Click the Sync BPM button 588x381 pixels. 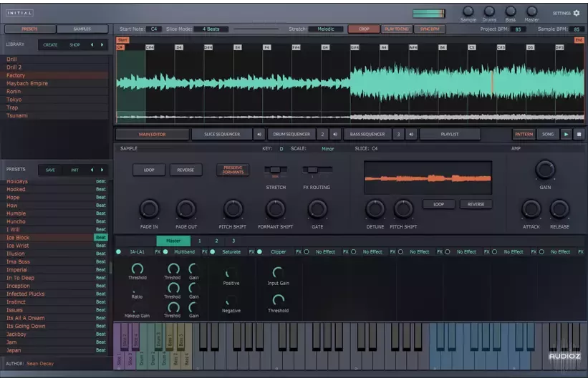pos(430,29)
